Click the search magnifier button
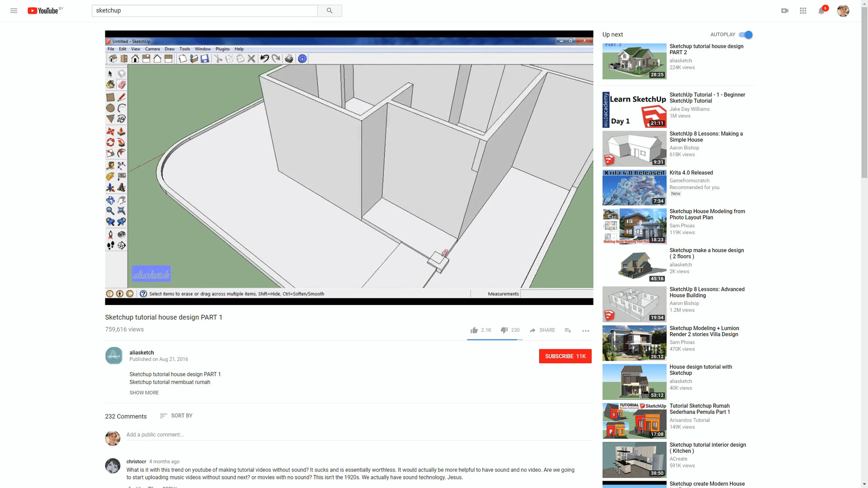The height and width of the screenshot is (488, 868). 330,10
